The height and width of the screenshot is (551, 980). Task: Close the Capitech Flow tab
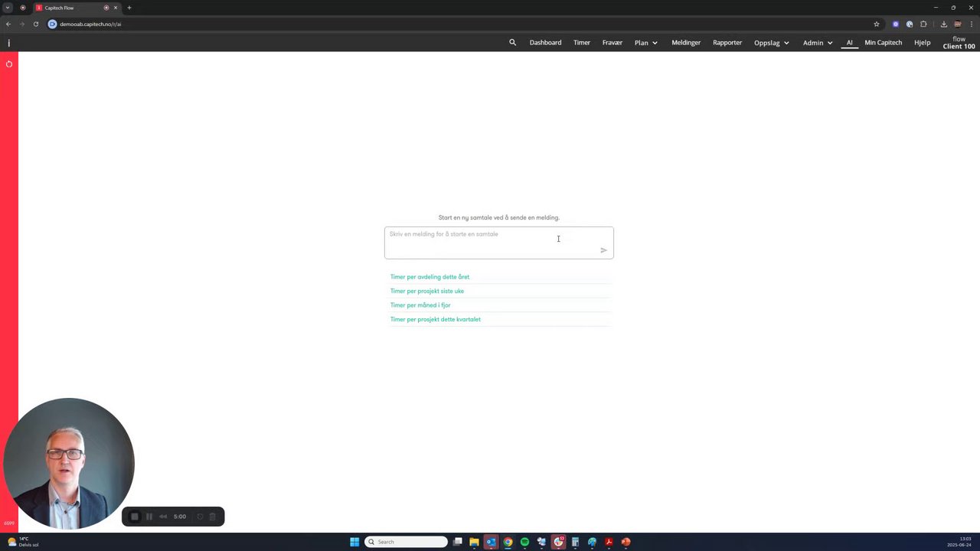116,8
